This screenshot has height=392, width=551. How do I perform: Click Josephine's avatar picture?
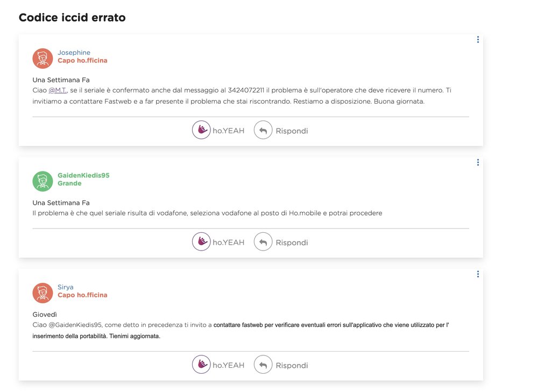pos(43,58)
